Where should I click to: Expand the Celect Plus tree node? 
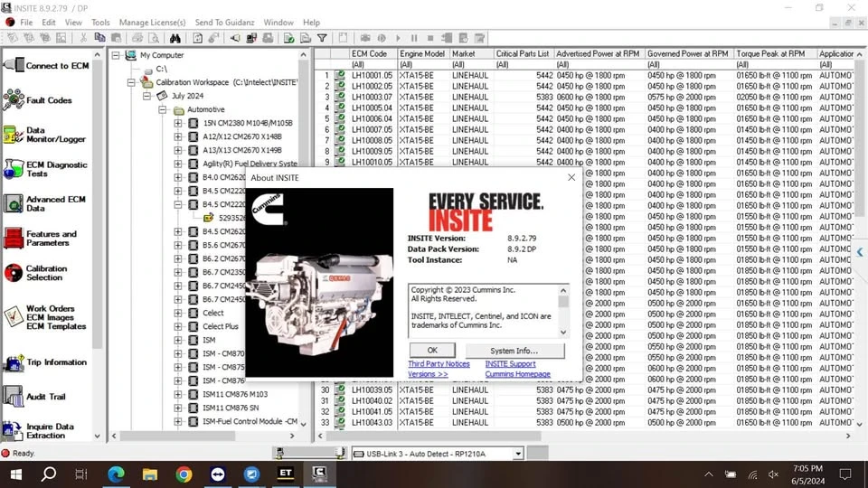pyautogui.click(x=178, y=326)
